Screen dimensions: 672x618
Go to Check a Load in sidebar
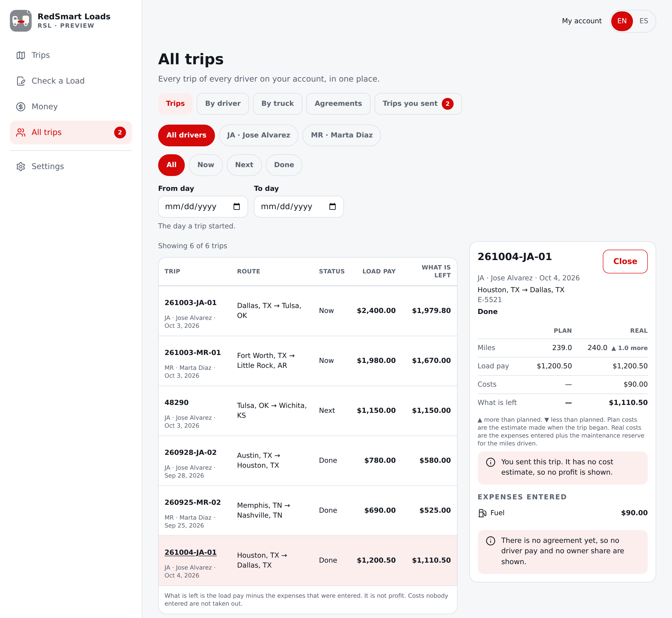71,81
